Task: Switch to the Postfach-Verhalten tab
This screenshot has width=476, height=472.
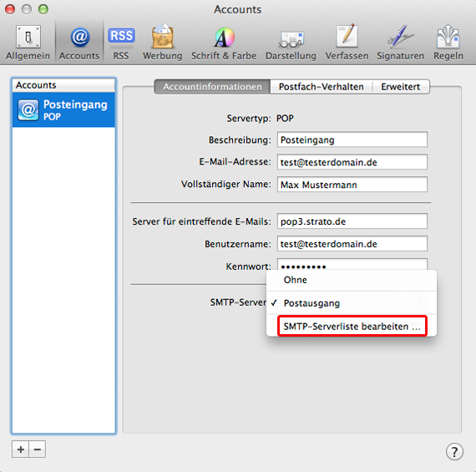Action: pos(322,87)
